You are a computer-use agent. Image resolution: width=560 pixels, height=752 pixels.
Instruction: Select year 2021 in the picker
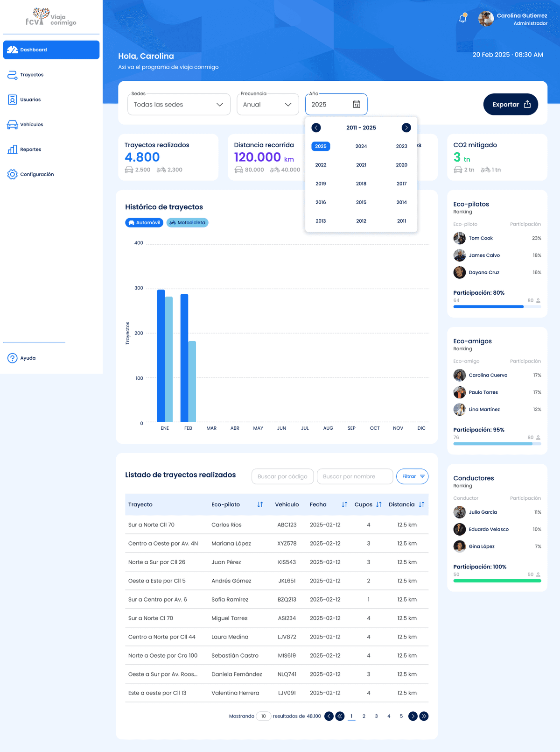361,165
